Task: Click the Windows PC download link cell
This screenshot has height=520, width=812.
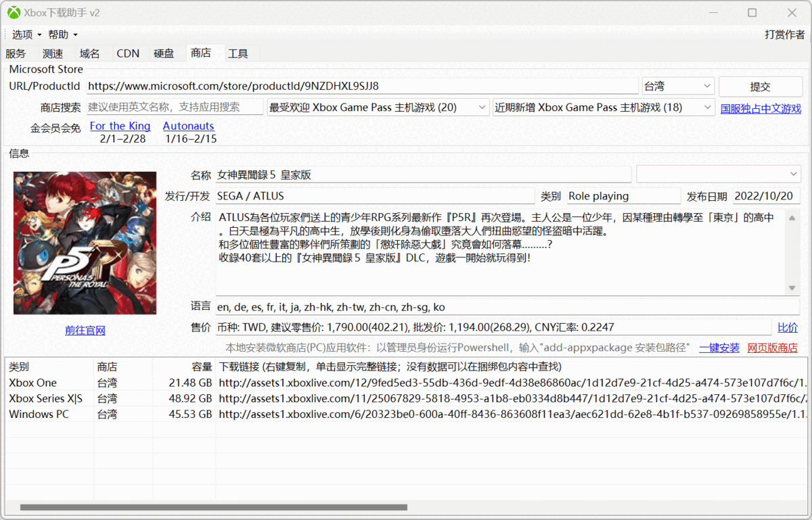Action: click(512, 414)
